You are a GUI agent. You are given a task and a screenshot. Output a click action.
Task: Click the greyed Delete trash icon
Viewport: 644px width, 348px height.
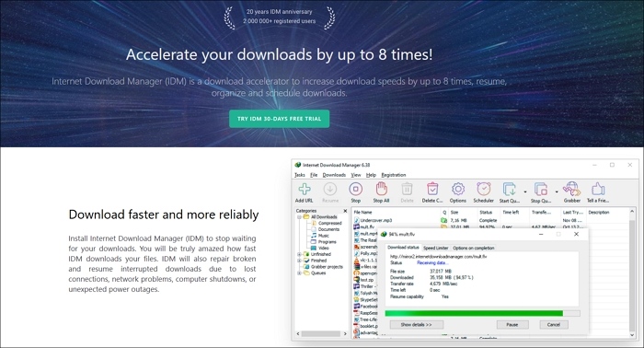click(x=407, y=190)
